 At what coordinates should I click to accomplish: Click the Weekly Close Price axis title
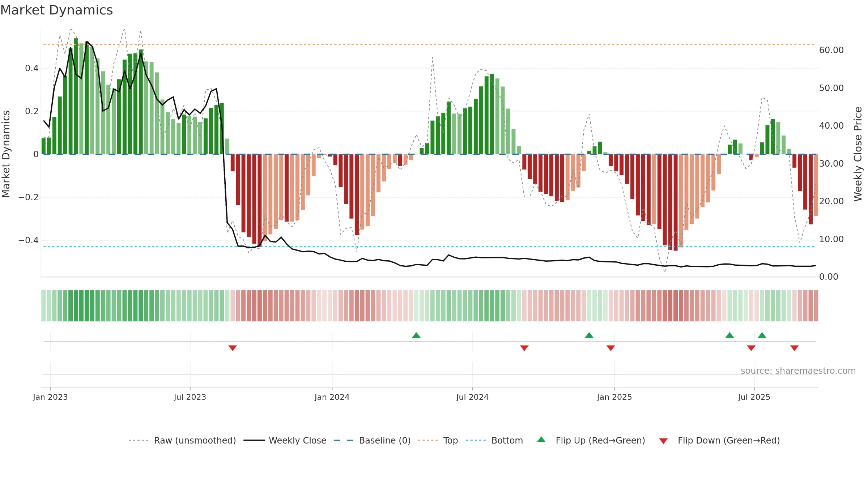[858, 154]
